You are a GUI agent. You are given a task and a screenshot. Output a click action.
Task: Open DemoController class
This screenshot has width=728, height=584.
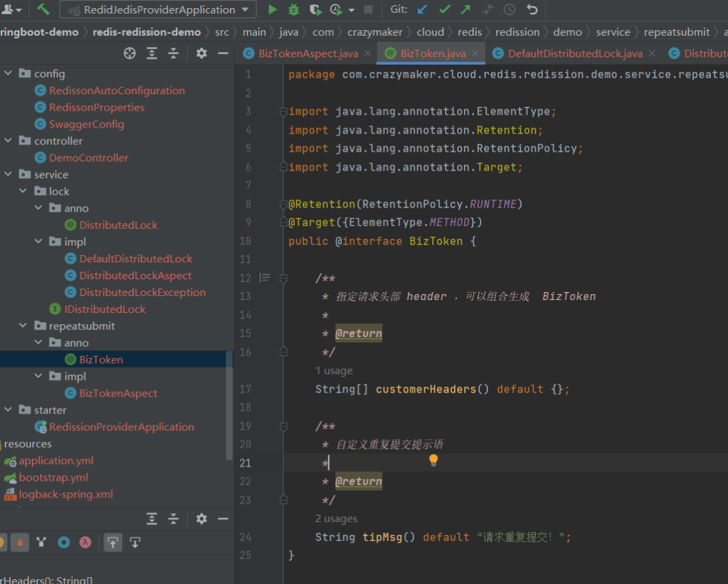tap(88, 158)
